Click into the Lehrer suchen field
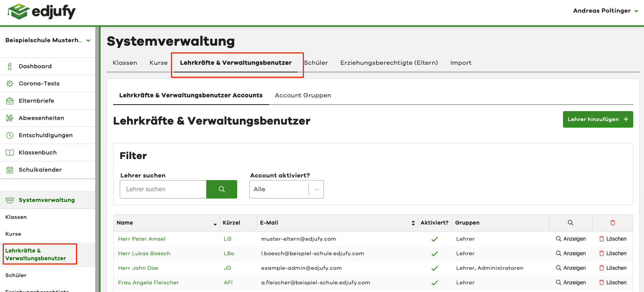Screen dimensions: 644x292 [x=163, y=189]
